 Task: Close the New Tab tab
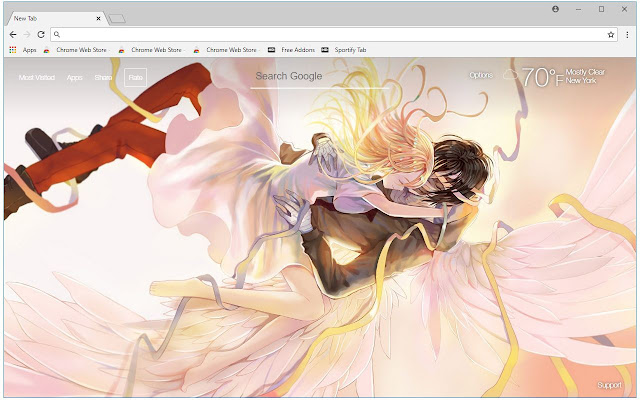click(98, 18)
